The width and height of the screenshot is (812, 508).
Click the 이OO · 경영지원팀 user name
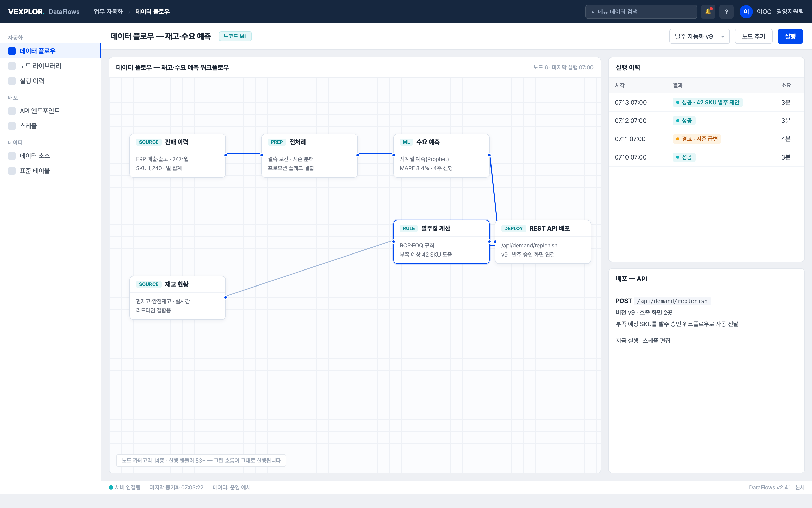(x=780, y=12)
